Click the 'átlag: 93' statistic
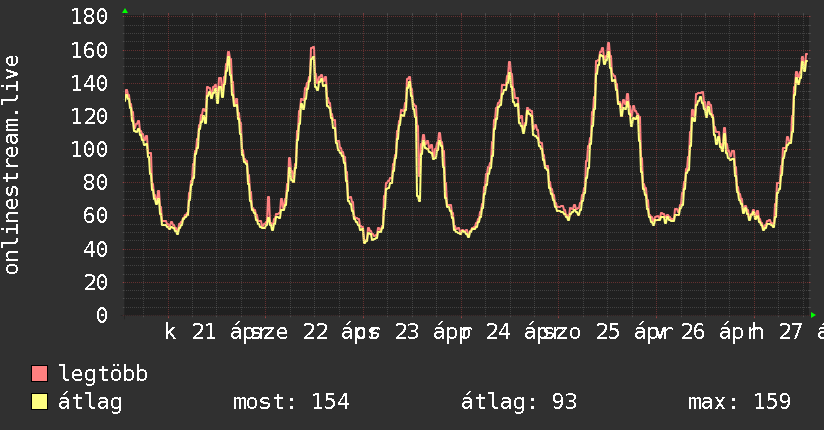Viewport: 824px width, 430px height. click(519, 402)
